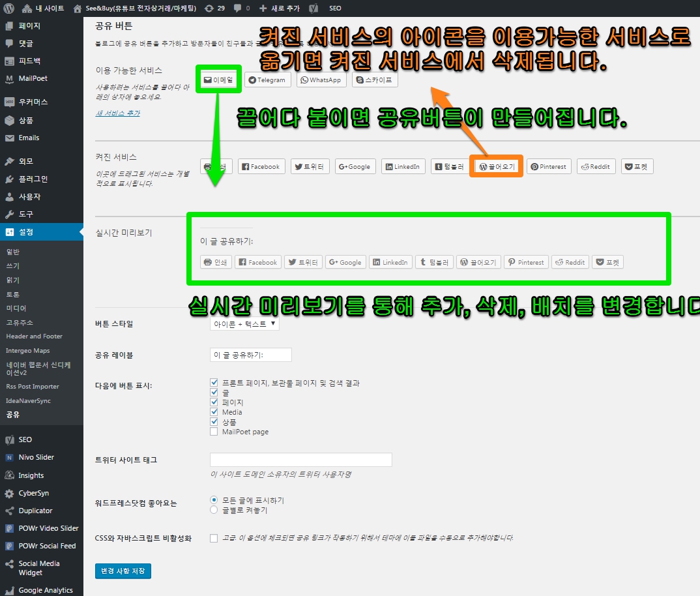Click the WordPress logo in admin bar
The height and width of the screenshot is (596, 700).
pos(9,8)
